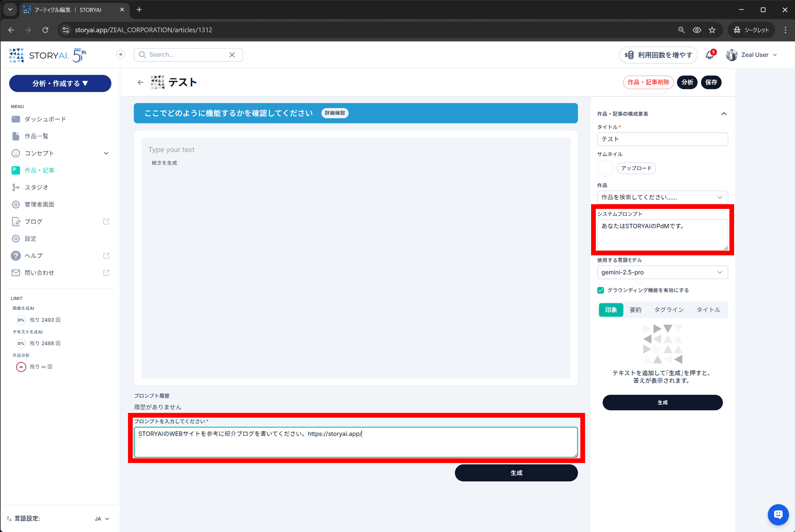Click the 設定 gear icon in sidebar

tap(16, 239)
